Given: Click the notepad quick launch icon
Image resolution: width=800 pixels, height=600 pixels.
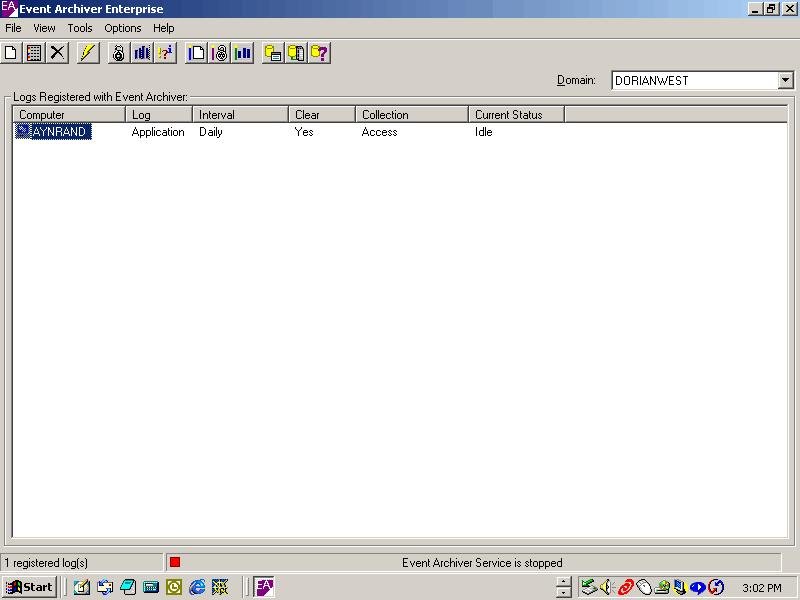Looking at the screenshot, I should (x=82, y=587).
